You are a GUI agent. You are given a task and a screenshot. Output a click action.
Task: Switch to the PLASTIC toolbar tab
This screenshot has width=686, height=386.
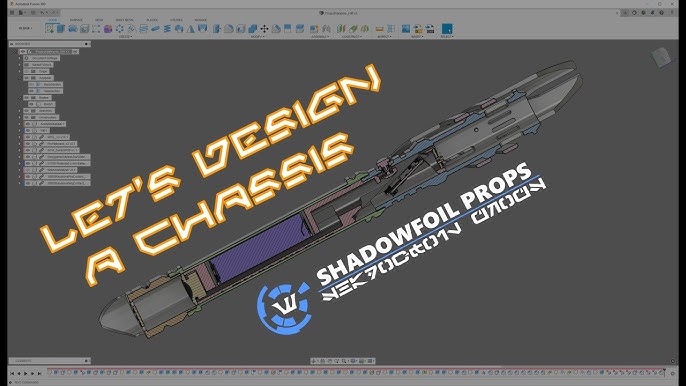152,20
